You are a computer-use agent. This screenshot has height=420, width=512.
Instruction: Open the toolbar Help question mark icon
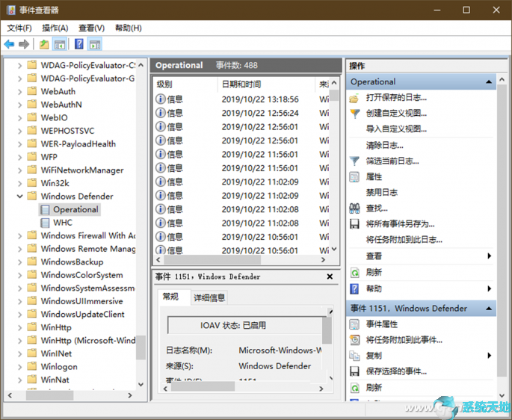point(79,44)
